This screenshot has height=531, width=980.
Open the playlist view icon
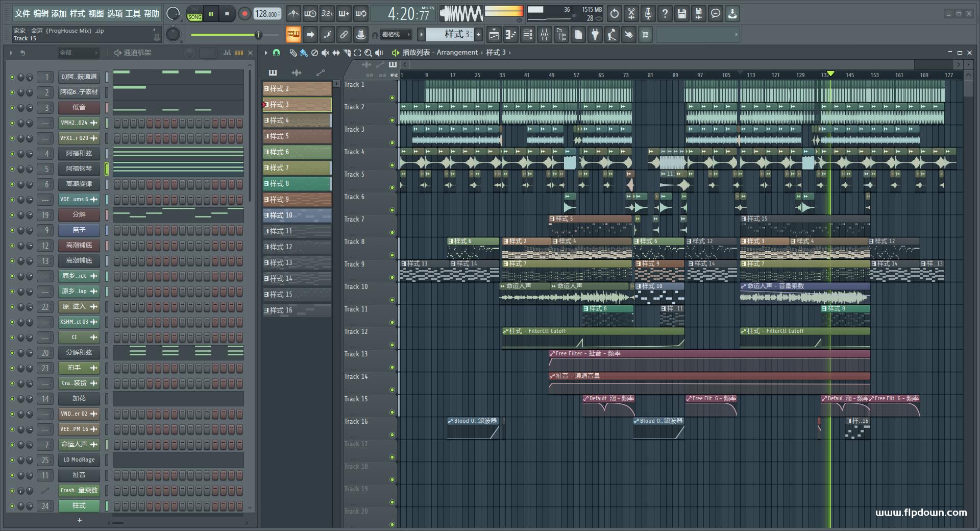click(494, 35)
